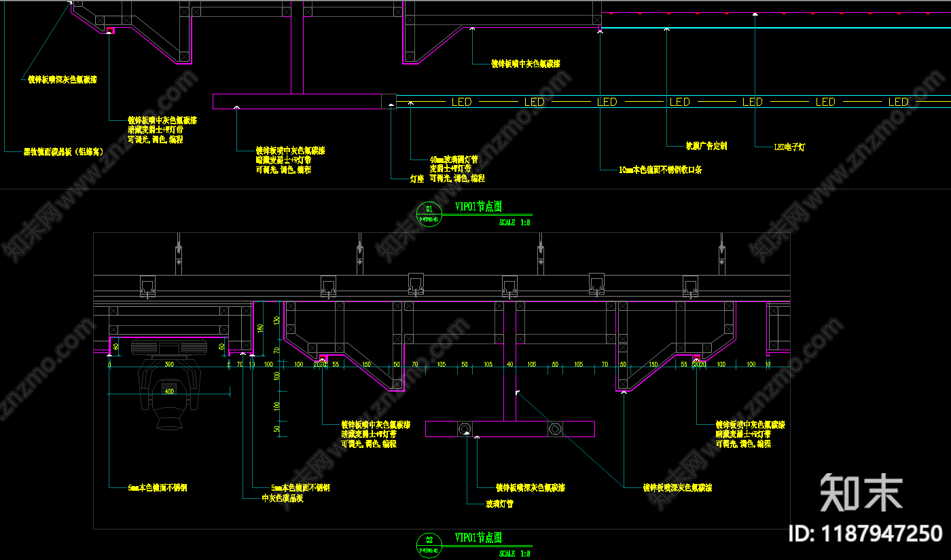Pick the 灯座 label text
Image resolution: width=951 pixels, height=560 pixels.
(417, 179)
